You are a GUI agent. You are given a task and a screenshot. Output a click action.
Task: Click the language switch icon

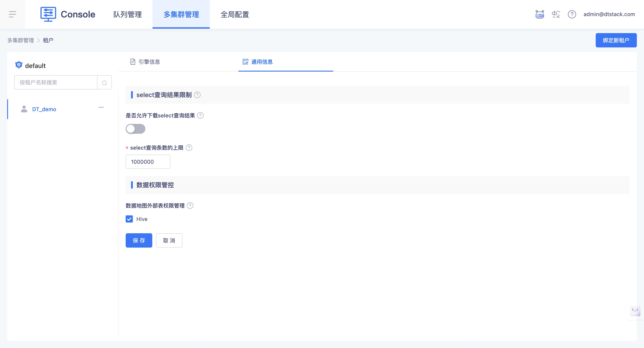[x=555, y=14]
